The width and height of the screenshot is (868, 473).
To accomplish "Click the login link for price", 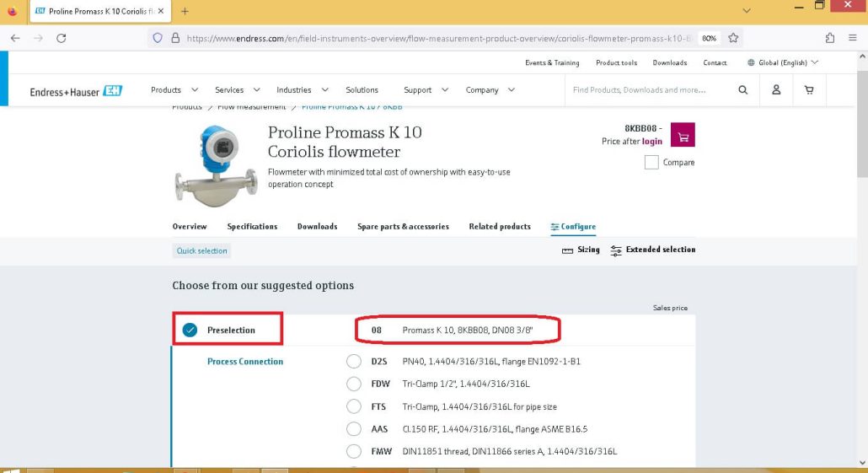I will point(651,142).
